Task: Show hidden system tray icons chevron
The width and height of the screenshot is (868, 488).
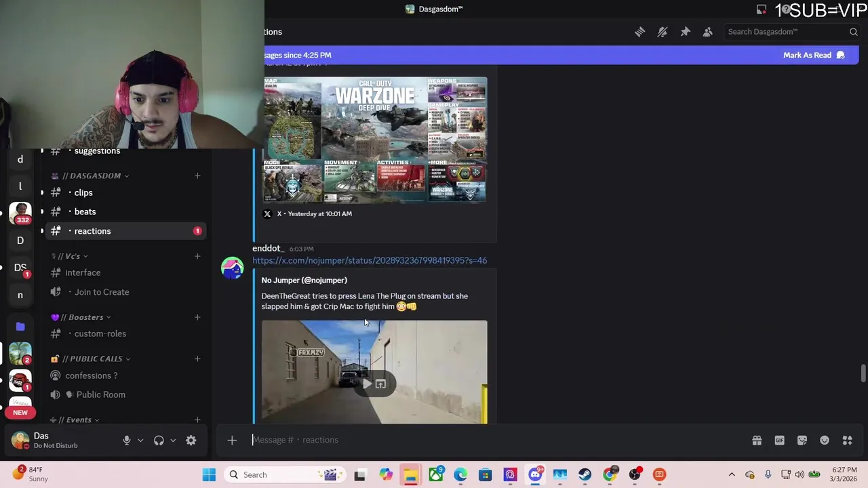Action: point(732,474)
